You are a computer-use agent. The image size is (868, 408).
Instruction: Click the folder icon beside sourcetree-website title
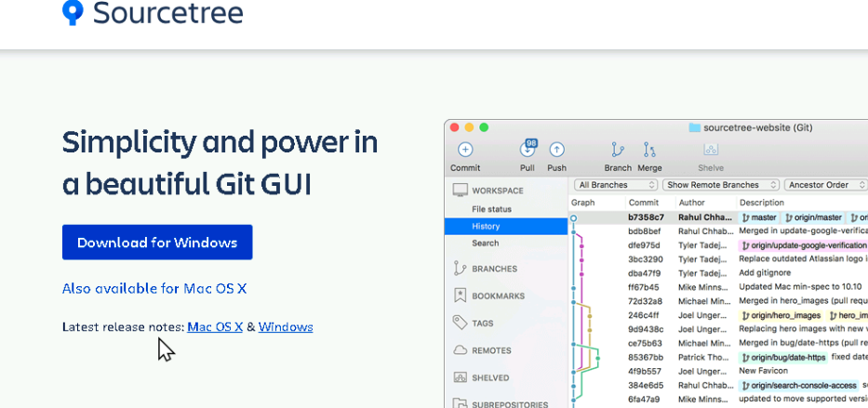point(694,127)
